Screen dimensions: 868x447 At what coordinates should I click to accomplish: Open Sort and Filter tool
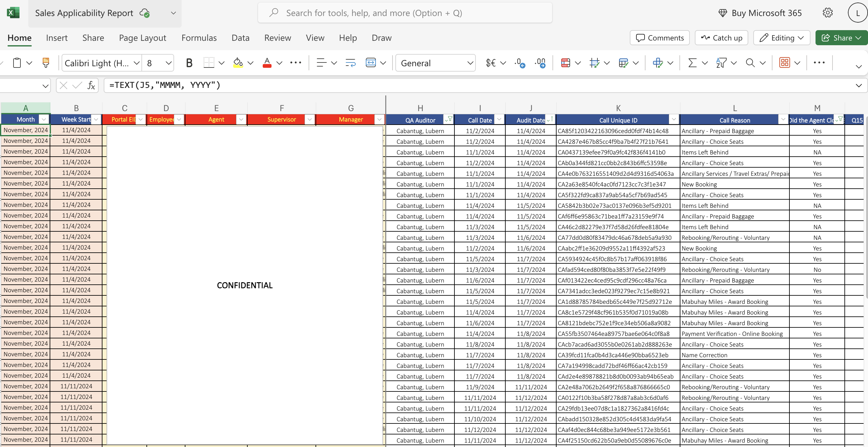click(x=721, y=63)
